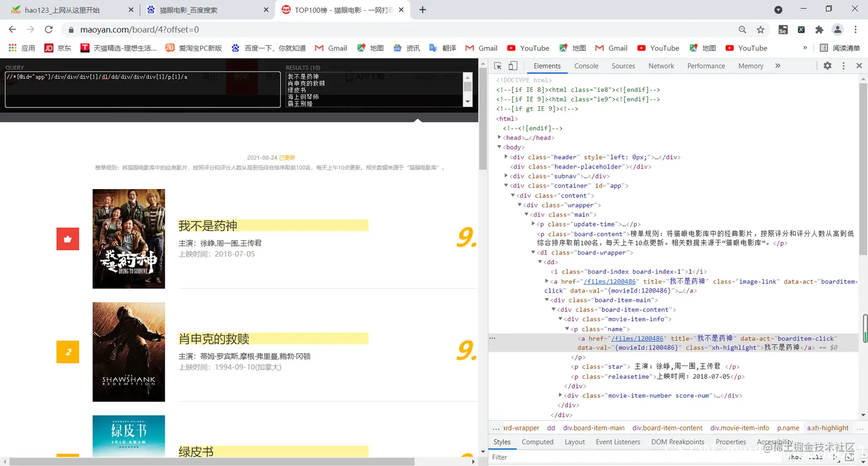Open the DOM Breakpoints tab
Screen dimensions: 868x466
coord(677,442)
